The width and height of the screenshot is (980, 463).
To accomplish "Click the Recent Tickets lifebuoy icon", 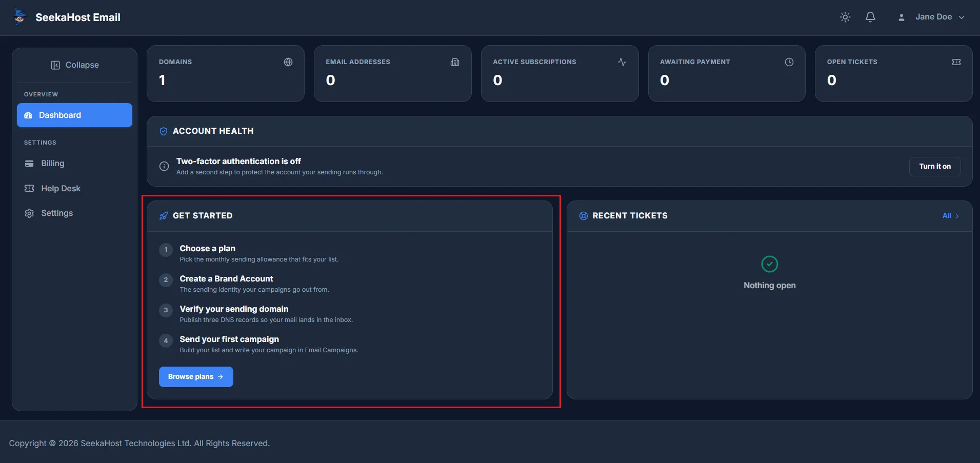I will (x=584, y=216).
